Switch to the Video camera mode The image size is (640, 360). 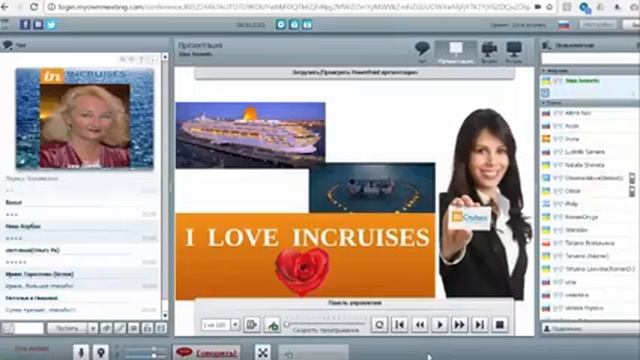point(489,52)
